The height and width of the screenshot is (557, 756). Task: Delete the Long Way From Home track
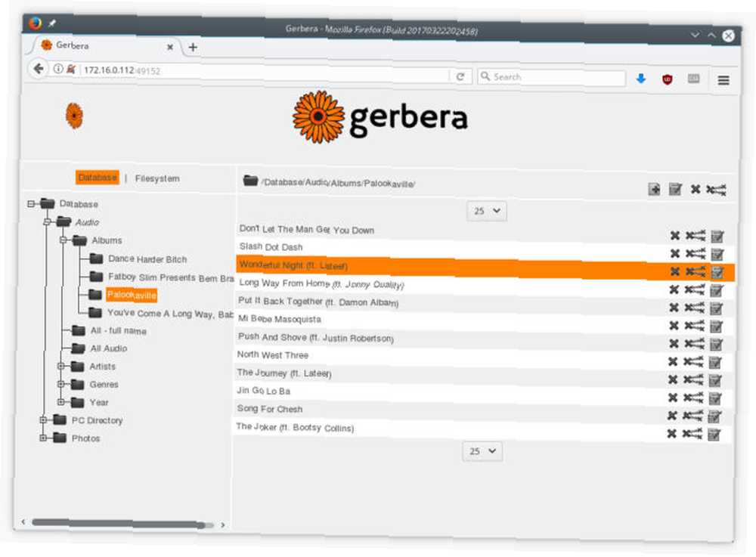[x=674, y=289]
